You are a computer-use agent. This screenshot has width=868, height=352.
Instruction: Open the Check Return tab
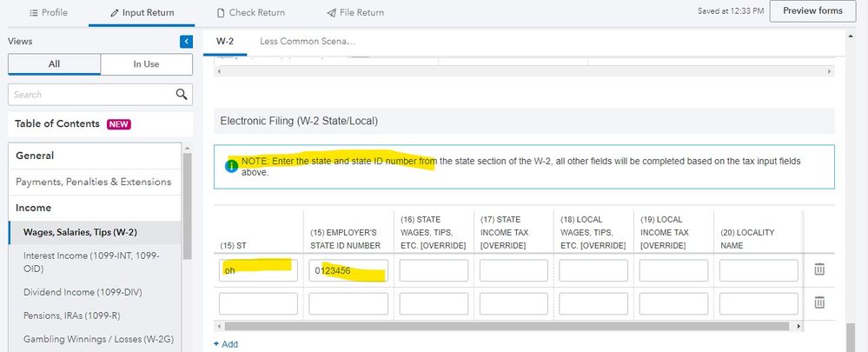pyautogui.click(x=250, y=12)
